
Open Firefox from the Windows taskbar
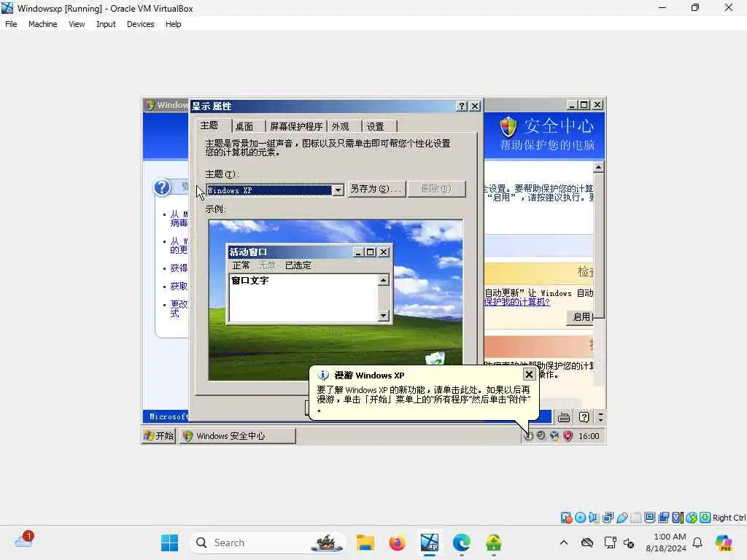click(398, 542)
